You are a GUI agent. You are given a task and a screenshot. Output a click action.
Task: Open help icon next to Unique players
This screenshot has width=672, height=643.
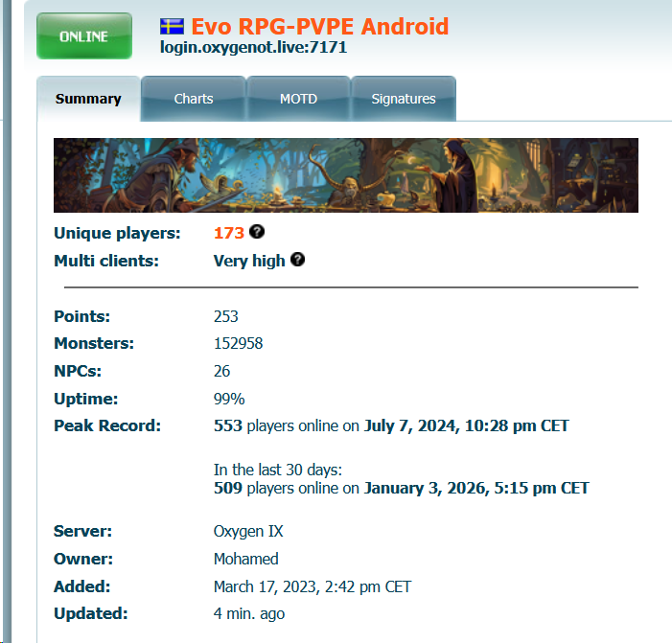(257, 232)
